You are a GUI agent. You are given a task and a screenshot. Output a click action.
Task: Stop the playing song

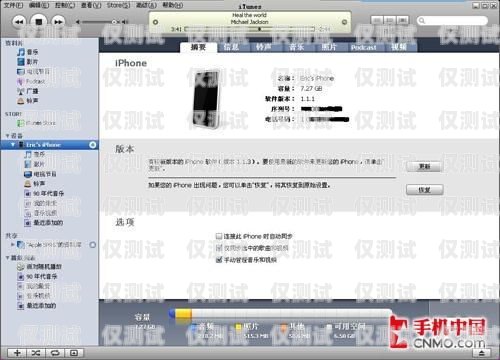coord(39,22)
